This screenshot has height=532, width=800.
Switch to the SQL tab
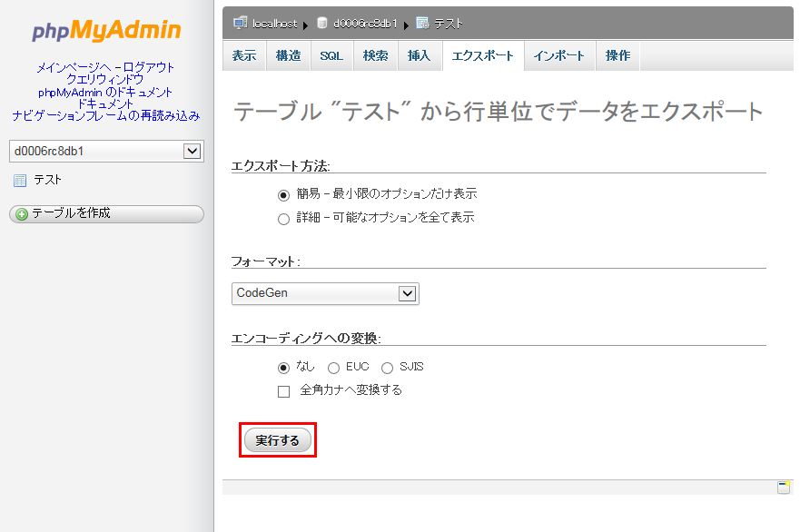(331, 55)
